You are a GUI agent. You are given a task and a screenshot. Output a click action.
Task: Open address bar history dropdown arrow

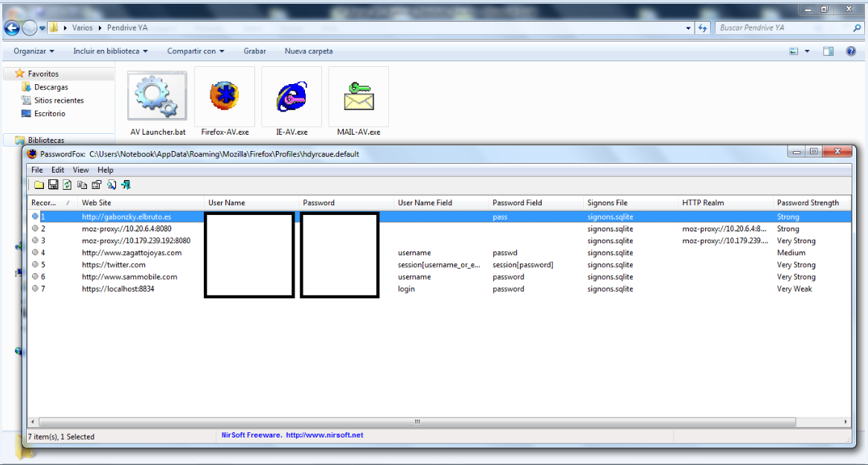689,28
